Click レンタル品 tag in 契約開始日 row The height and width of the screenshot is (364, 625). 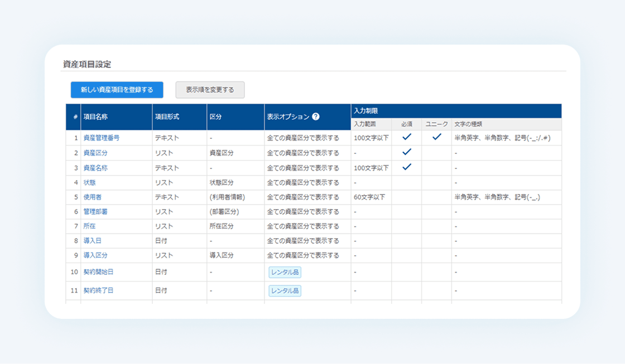[285, 273]
